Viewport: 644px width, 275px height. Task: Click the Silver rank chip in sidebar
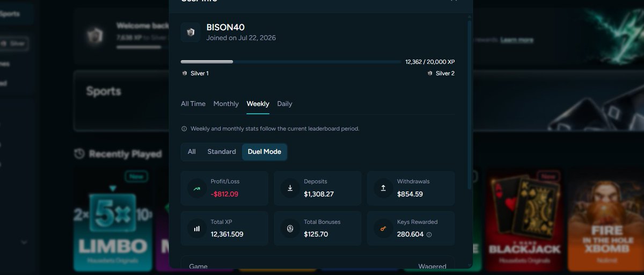14,44
